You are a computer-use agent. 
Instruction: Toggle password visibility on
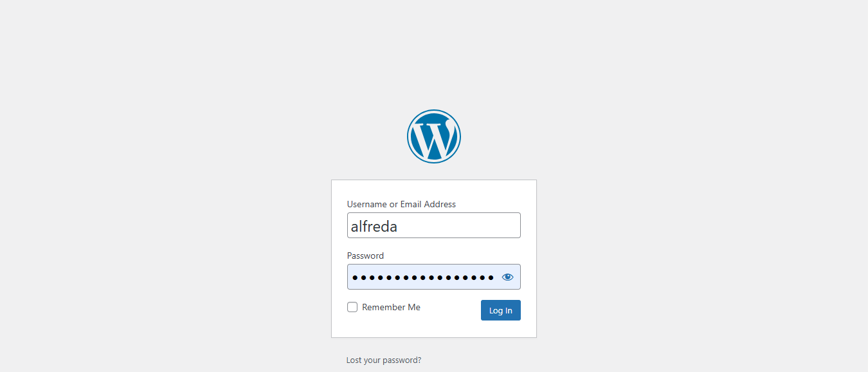tap(508, 277)
